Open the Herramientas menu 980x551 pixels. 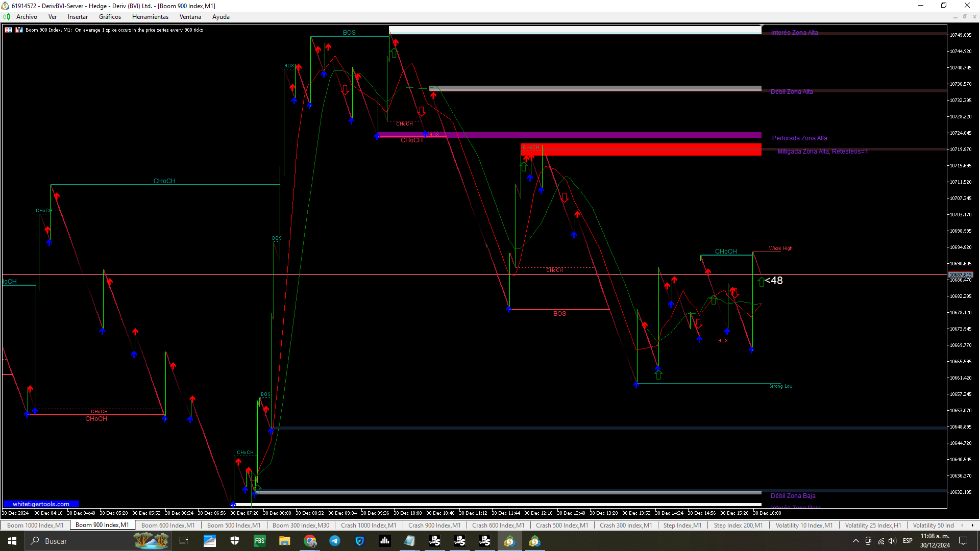point(150,17)
